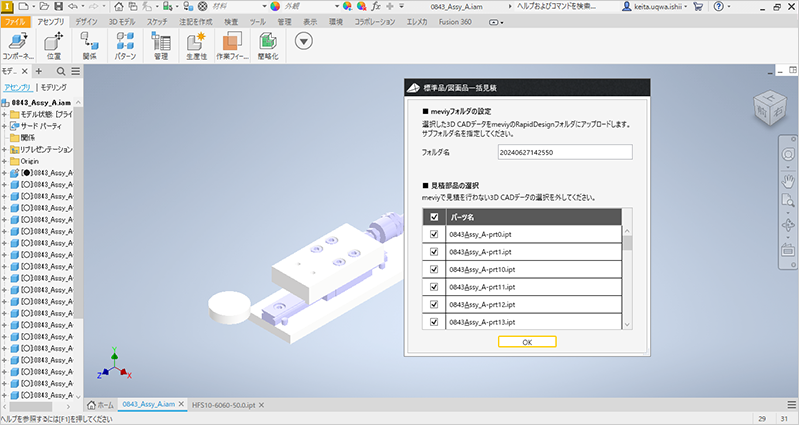Click the フォルダ名 input field
This screenshot has height=425, width=799.
564,152
